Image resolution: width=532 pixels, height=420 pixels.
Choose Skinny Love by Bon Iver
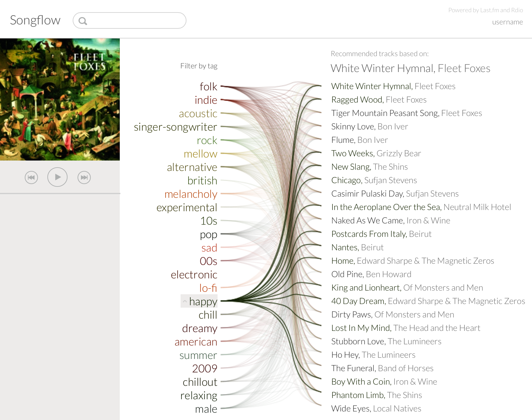370,127
